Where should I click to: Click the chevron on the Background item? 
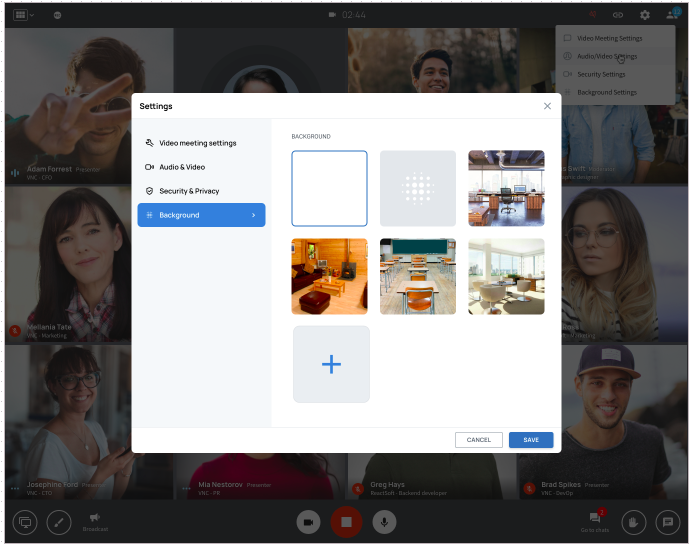[x=253, y=215]
